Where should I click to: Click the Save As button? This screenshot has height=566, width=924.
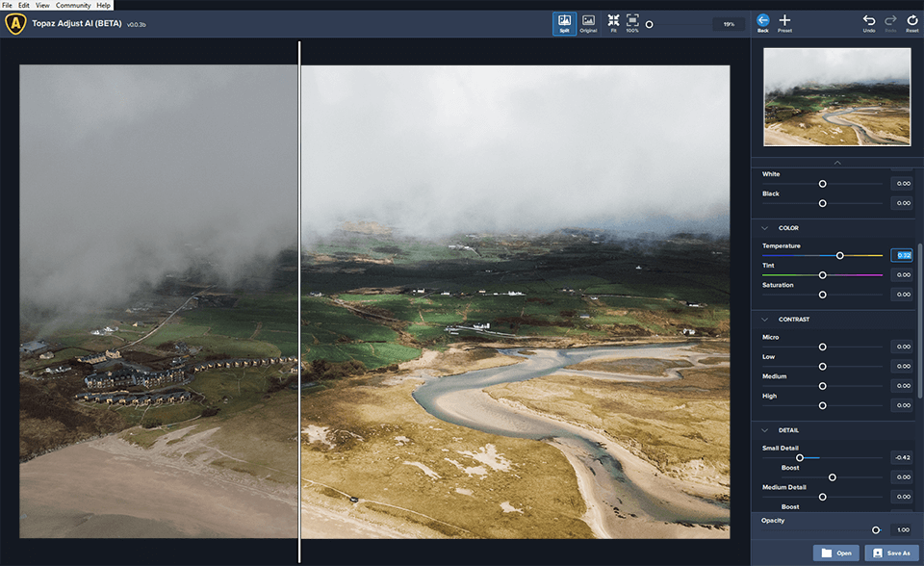point(890,553)
